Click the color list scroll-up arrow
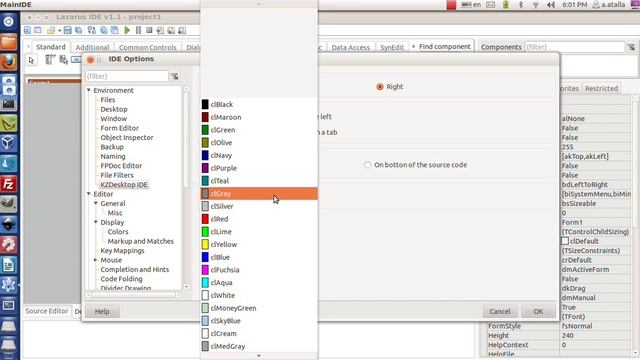Screen dimensions: 640x360 point(259,4)
